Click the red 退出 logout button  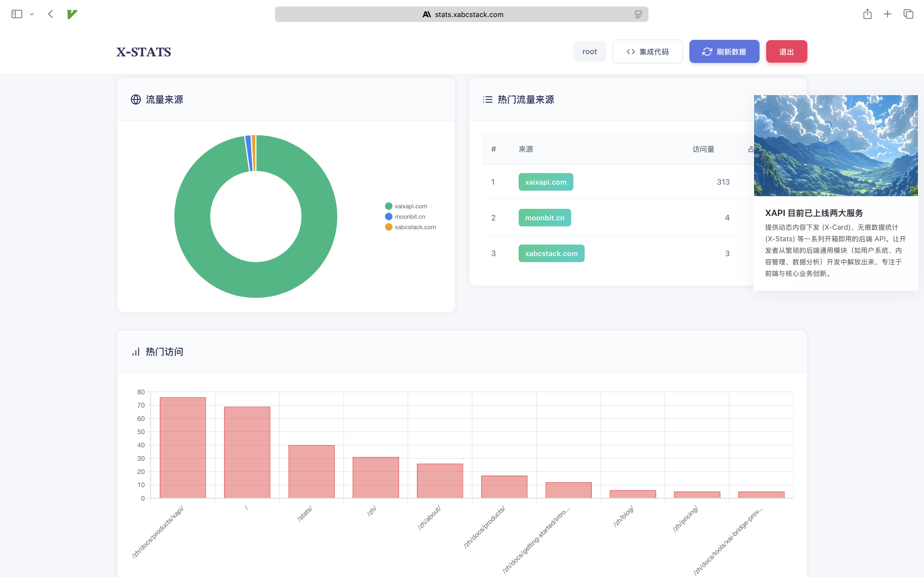pos(786,52)
